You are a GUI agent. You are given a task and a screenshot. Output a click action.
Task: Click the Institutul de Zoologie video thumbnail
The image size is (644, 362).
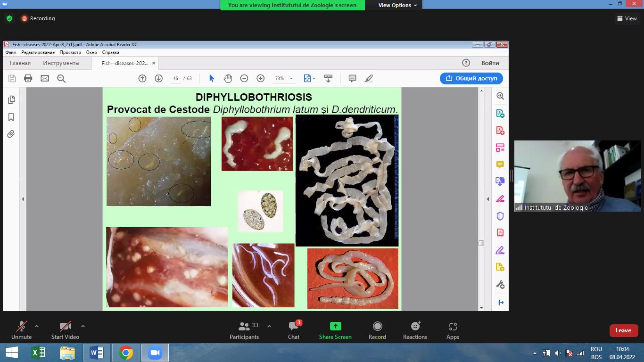click(x=578, y=176)
